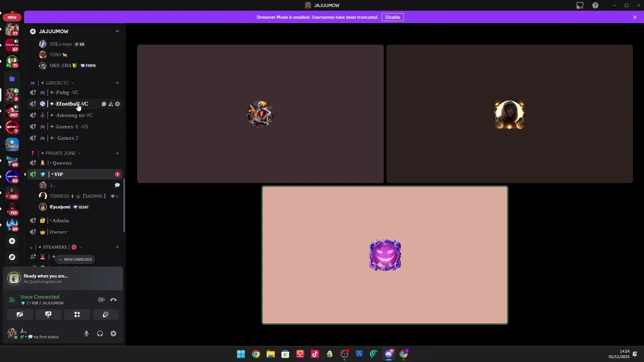This screenshot has width=644, height=362.
Task: Turn on camera in voice panel
Action: (x=20, y=314)
